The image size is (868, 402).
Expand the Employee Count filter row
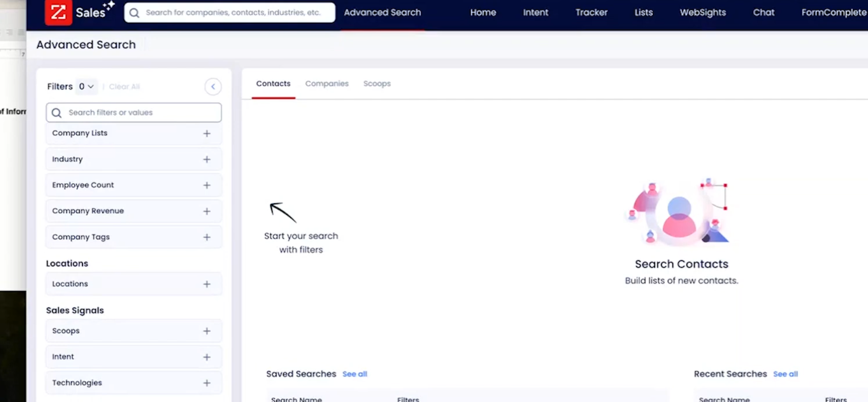(134, 185)
